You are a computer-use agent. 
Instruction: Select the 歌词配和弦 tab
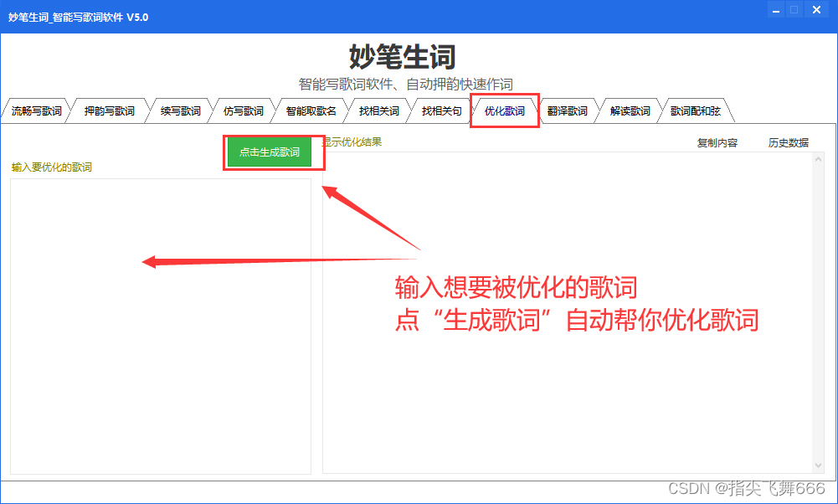pyautogui.click(x=696, y=111)
